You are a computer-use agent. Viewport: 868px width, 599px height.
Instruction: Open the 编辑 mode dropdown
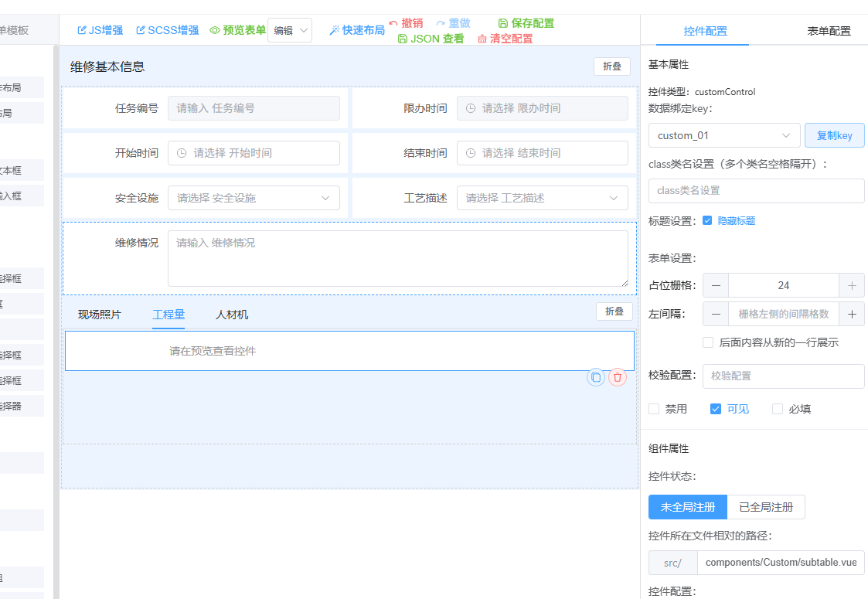290,31
